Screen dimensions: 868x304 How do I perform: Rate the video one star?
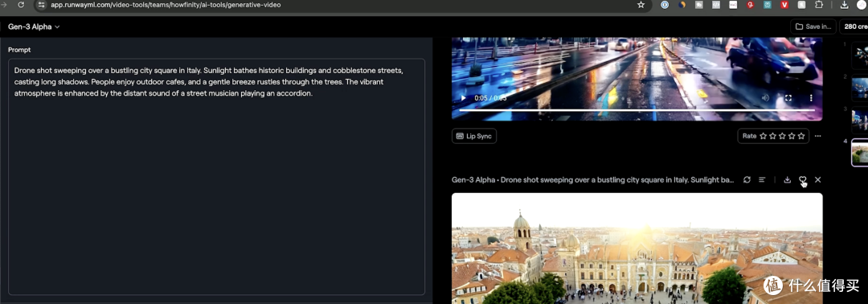point(764,136)
